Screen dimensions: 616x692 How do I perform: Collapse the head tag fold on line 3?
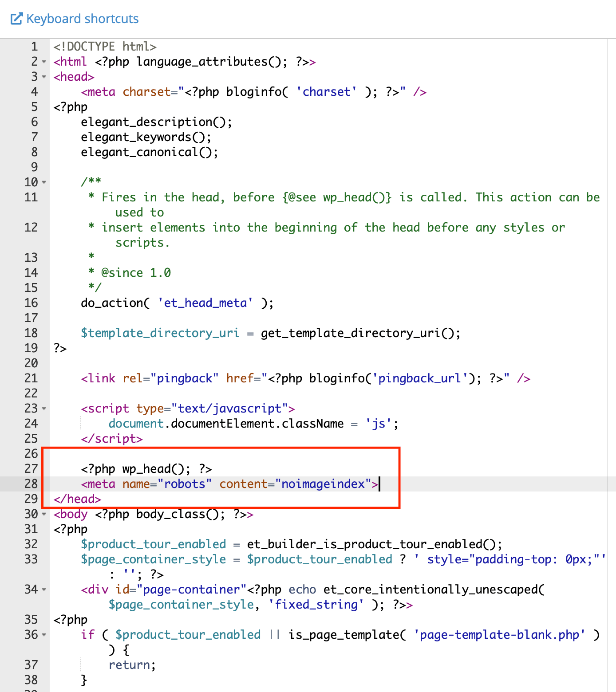pos(44,77)
